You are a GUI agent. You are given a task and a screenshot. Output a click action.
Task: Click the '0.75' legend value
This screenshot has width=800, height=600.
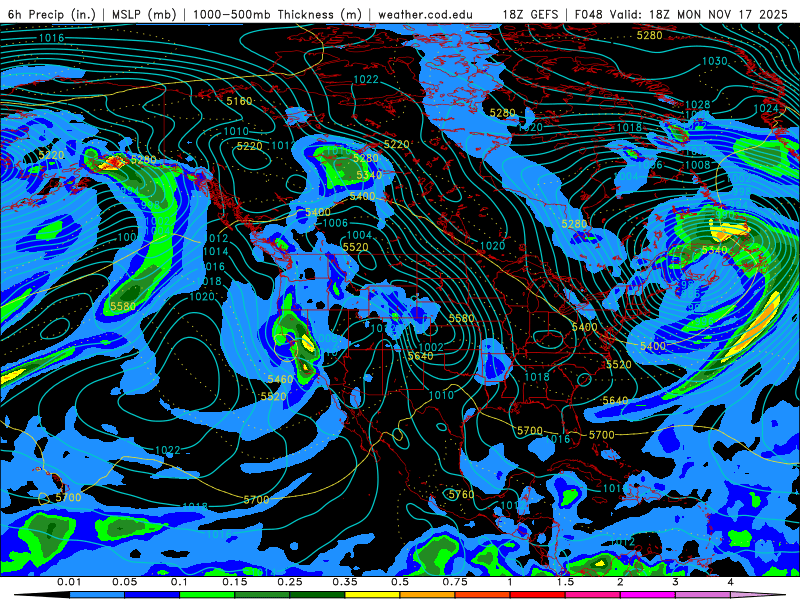[x=455, y=582]
